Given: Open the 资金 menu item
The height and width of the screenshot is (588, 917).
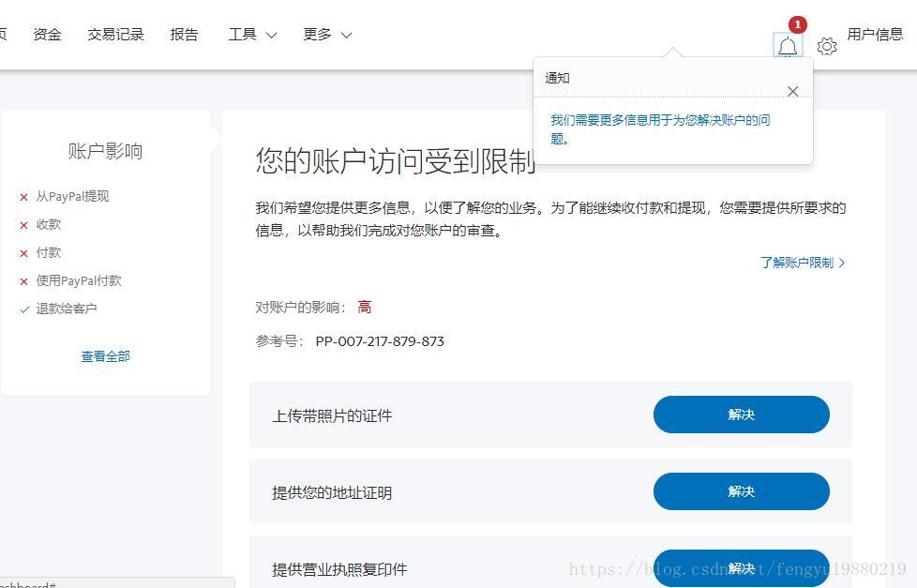Looking at the screenshot, I should coord(48,35).
